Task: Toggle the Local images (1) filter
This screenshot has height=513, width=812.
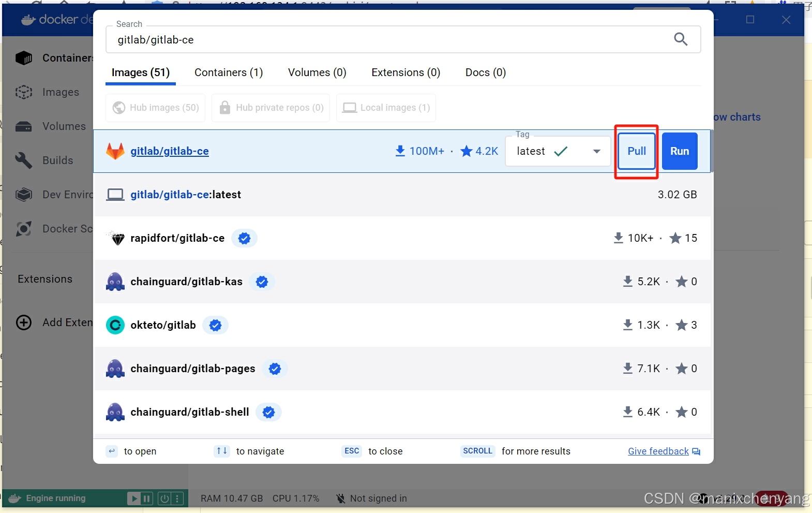Action: [386, 108]
